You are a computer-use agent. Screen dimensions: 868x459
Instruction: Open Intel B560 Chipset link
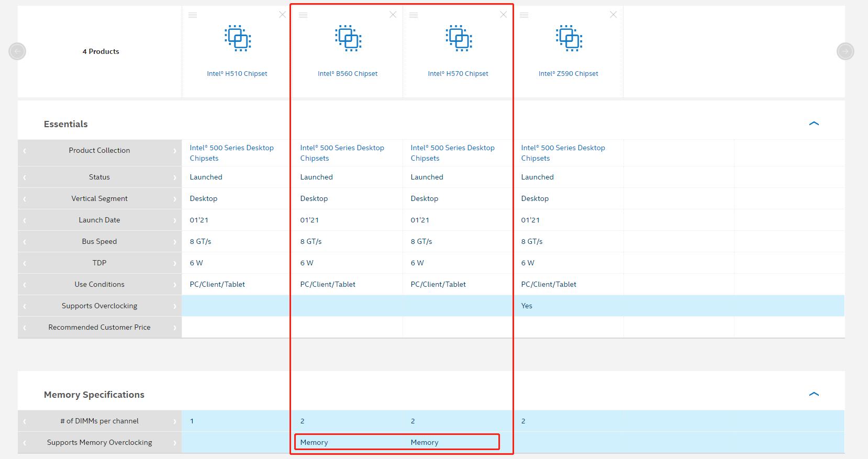(x=348, y=74)
